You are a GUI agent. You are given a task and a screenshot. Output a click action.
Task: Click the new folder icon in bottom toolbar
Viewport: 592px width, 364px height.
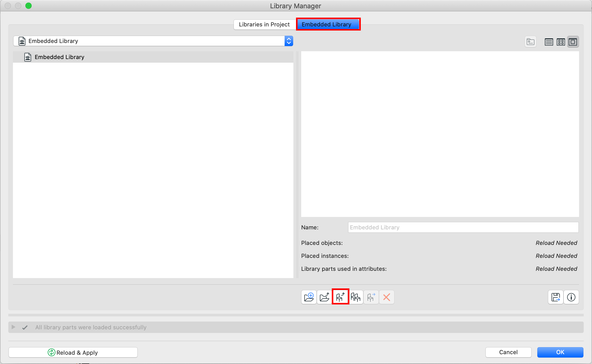[309, 297]
